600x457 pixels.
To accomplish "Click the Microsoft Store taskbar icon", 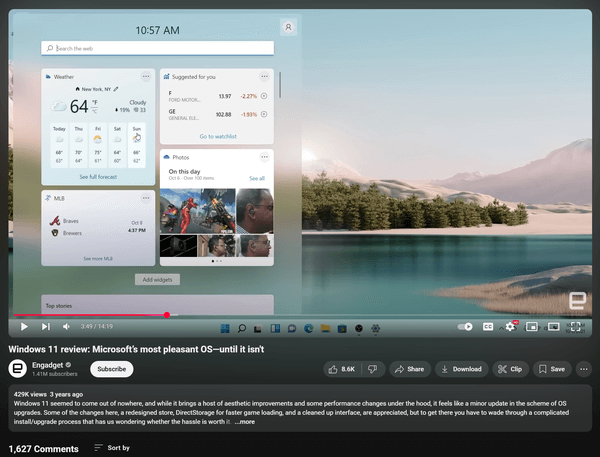I will [x=342, y=328].
